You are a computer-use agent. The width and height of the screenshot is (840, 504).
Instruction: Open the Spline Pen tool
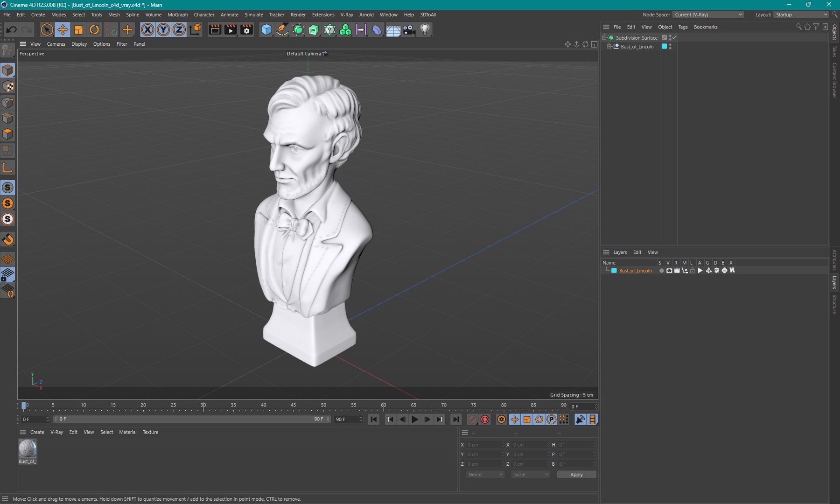click(282, 30)
